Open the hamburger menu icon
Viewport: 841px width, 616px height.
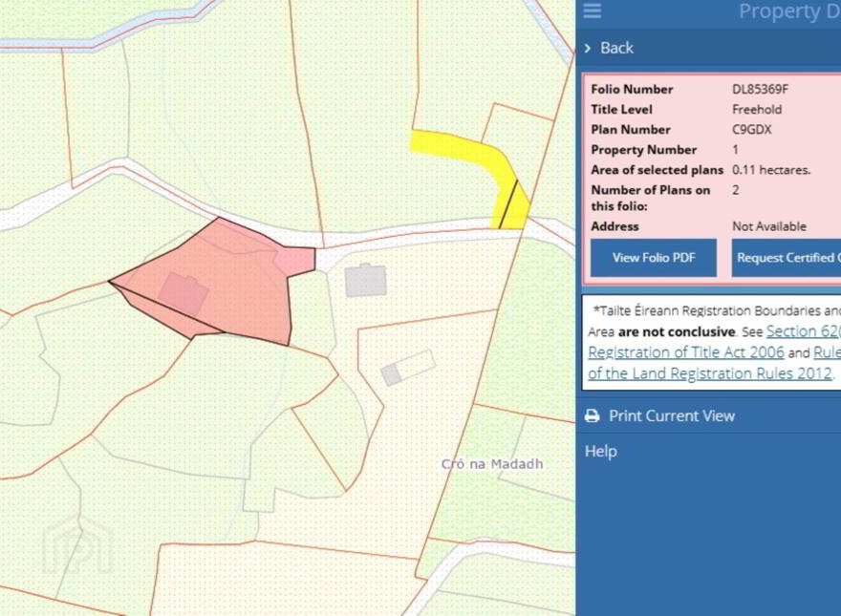pos(593,11)
